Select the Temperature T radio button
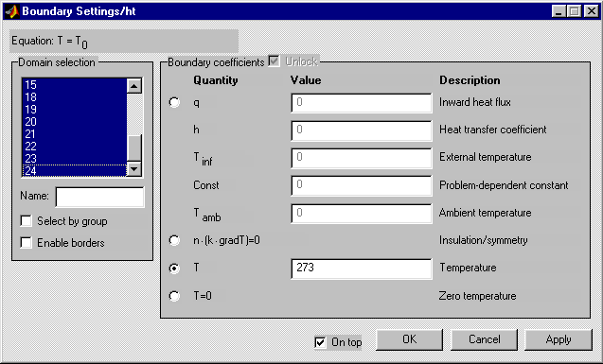This screenshot has height=364, width=603. [x=174, y=268]
